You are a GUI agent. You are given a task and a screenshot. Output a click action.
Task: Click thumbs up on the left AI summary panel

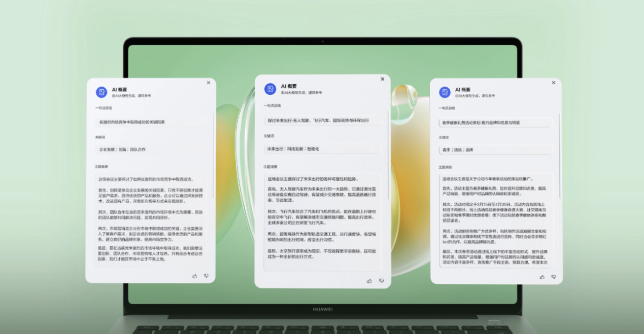point(195,276)
